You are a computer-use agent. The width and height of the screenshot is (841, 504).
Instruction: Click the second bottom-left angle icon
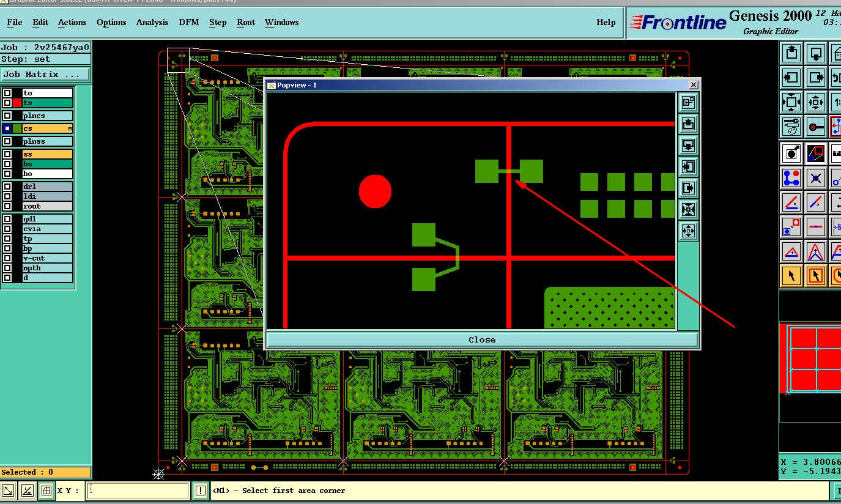(28, 491)
